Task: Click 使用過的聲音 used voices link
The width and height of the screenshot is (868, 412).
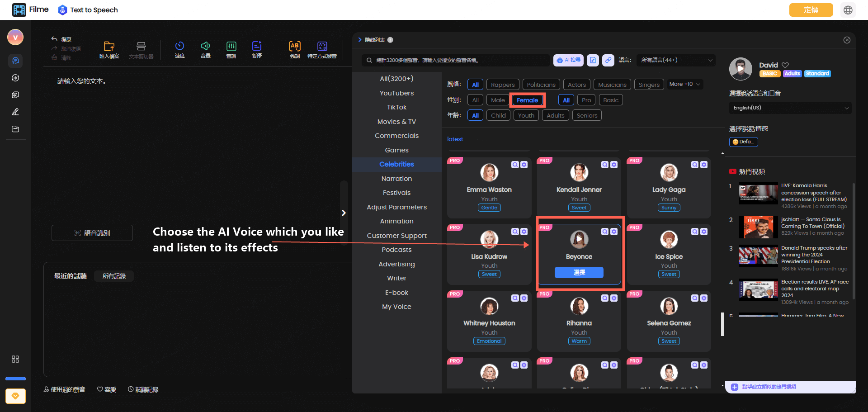Action: point(64,389)
